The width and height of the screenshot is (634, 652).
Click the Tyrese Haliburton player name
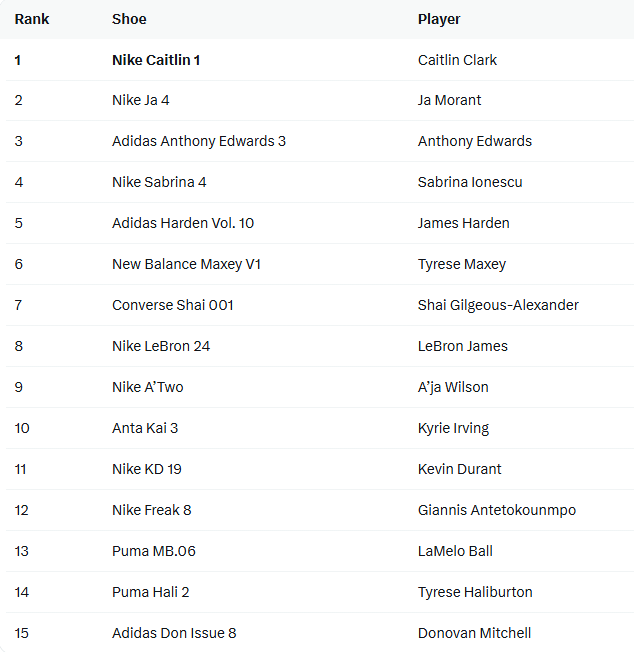[475, 592]
